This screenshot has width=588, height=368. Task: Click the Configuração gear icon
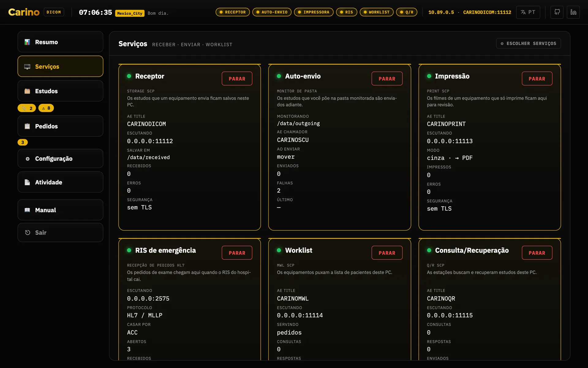point(27,159)
